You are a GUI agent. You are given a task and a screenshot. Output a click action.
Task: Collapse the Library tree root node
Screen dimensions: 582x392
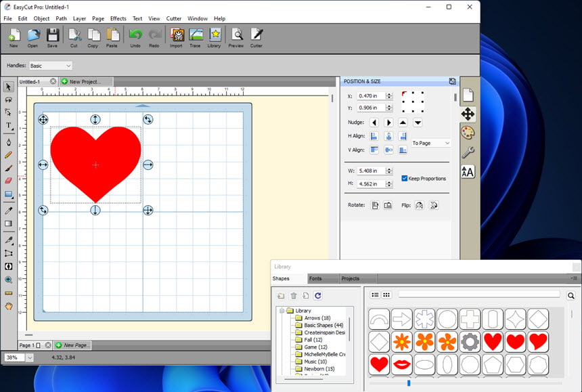coord(282,311)
